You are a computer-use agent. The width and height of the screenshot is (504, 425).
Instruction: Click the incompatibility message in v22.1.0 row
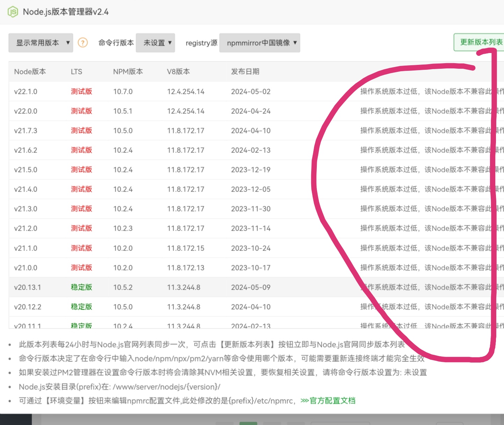tap(432, 91)
